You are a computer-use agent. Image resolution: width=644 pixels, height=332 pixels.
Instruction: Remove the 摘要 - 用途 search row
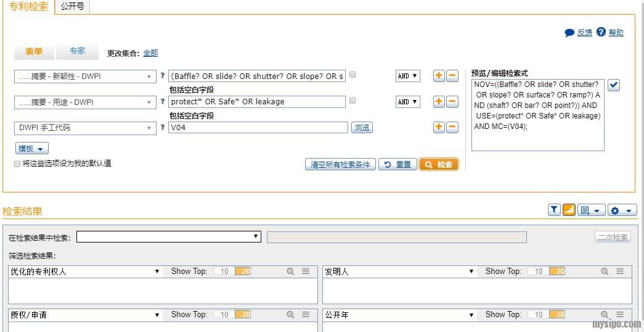(x=452, y=102)
